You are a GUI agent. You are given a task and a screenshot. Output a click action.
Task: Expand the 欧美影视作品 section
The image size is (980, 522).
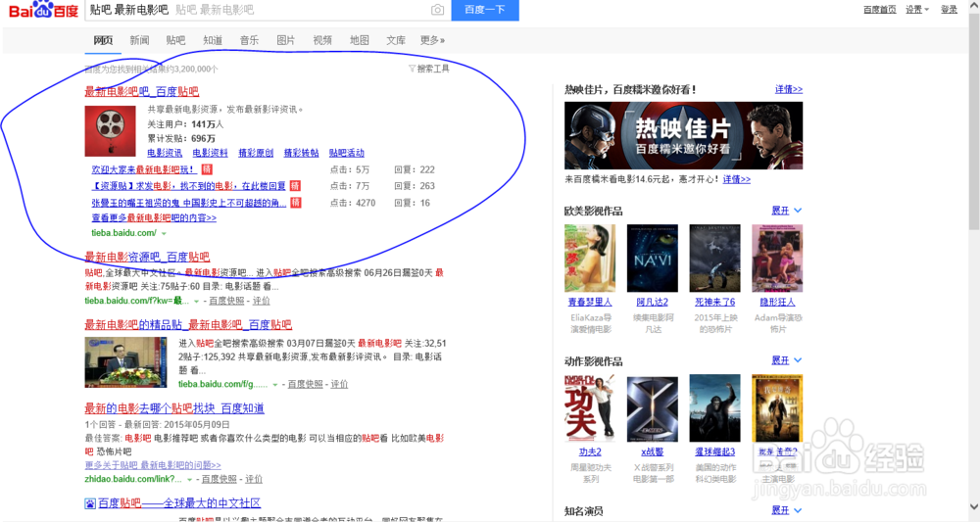click(786, 211)
